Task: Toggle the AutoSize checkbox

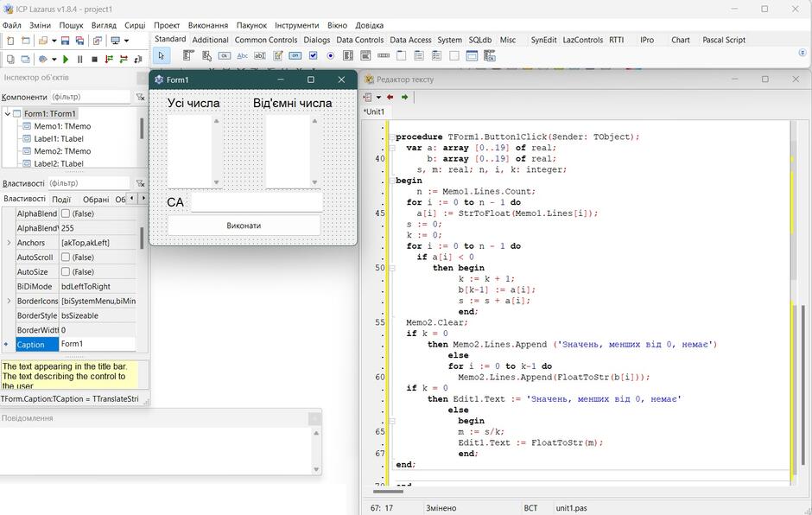Action: click(66, 271)
